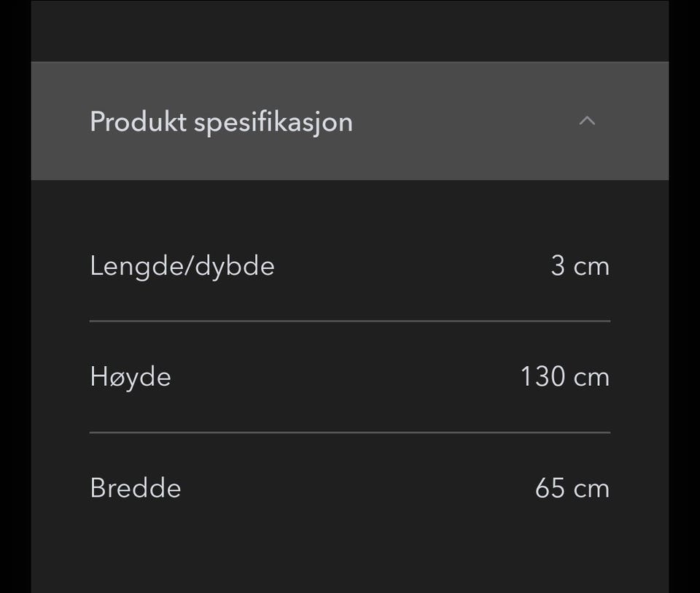Select the Høyde label
Viewport: 700px width, 593px height.
click(131, 377)
